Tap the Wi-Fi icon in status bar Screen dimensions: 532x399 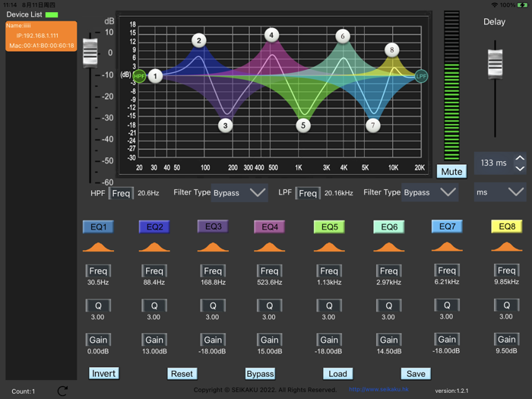(x=495, y=5)
